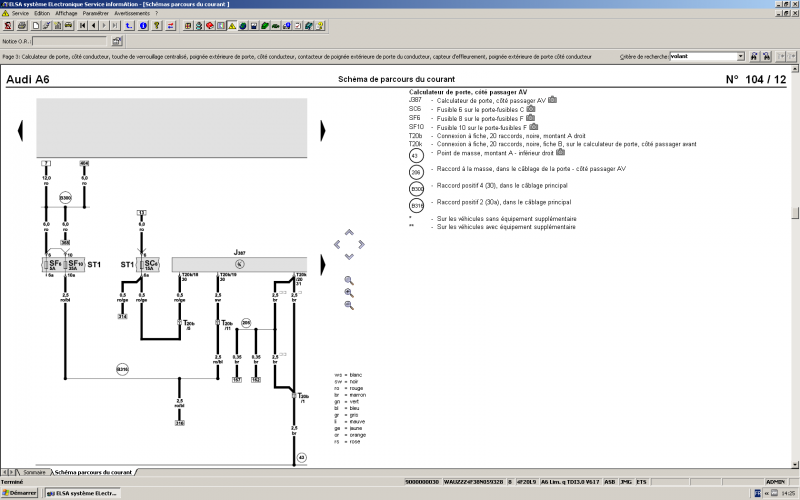Click the upper black right arrow beside the diagram
This screenshot has width=800, height=500.
pyautogui.click(x=322, y=131)
